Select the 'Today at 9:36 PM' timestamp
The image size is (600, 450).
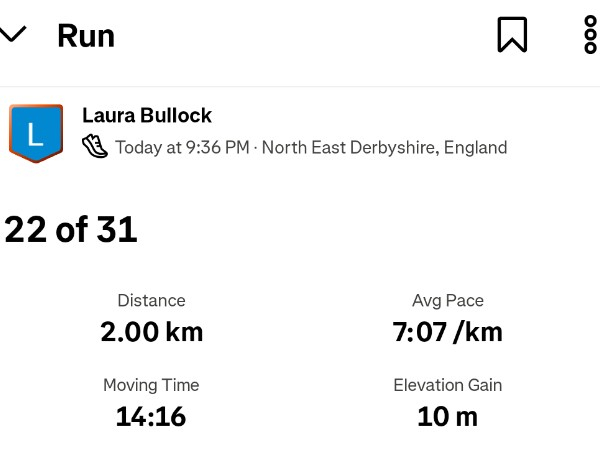pos(182,148)
